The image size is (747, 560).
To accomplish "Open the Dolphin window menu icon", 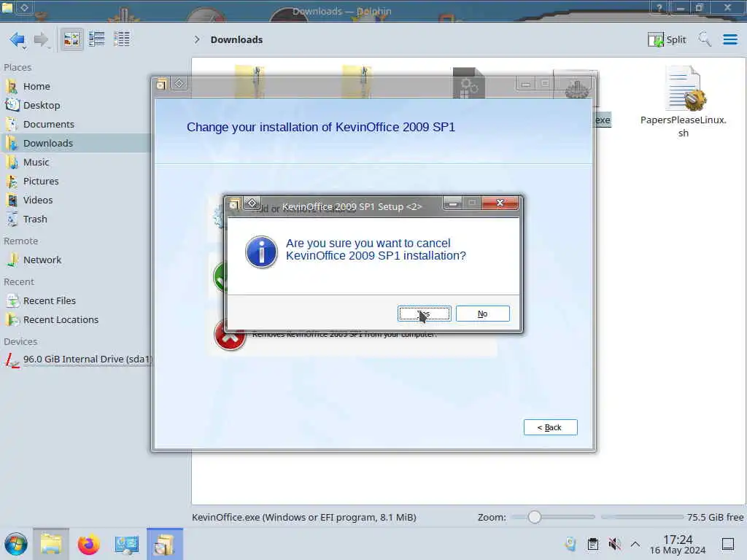I will 7,7.
